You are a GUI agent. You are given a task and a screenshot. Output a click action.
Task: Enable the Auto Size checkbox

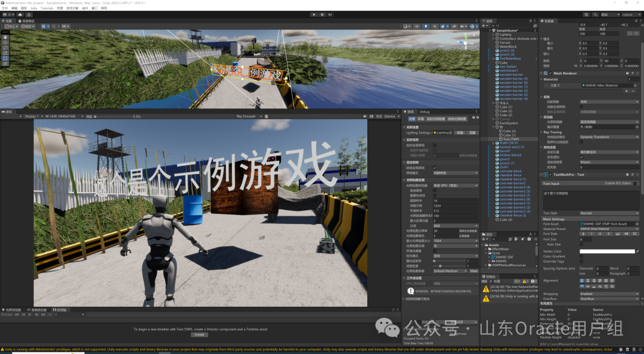coord(581,244)
